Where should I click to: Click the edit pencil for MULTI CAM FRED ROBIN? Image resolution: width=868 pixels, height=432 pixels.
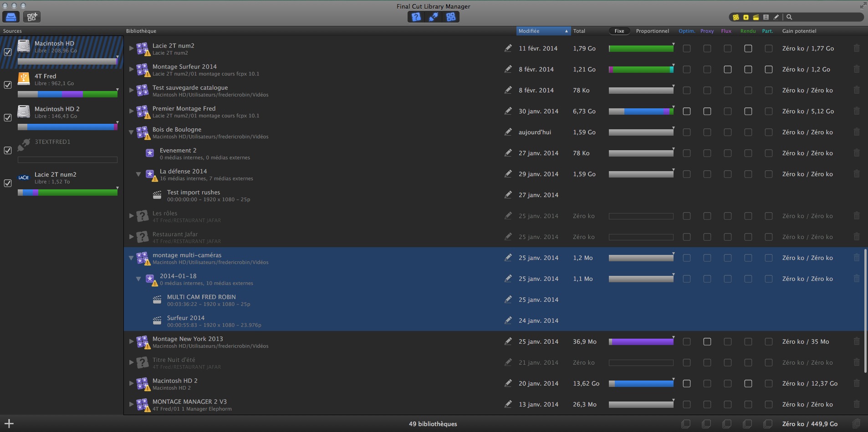coord(508,300)
